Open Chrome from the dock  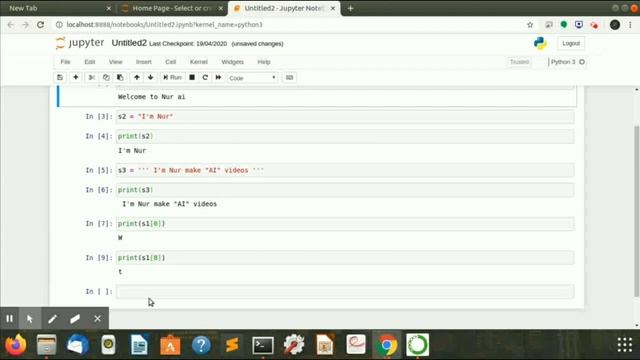tap(387, 345)
